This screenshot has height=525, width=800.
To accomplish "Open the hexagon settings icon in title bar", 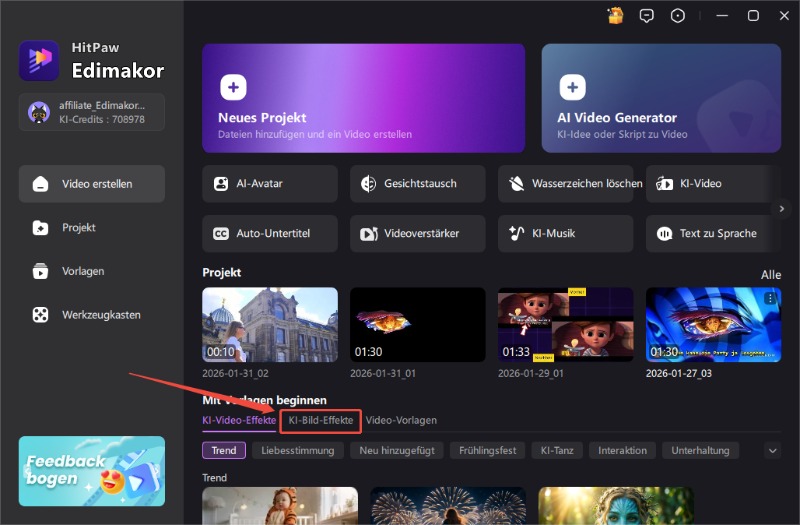I will [x=678, y=15].
